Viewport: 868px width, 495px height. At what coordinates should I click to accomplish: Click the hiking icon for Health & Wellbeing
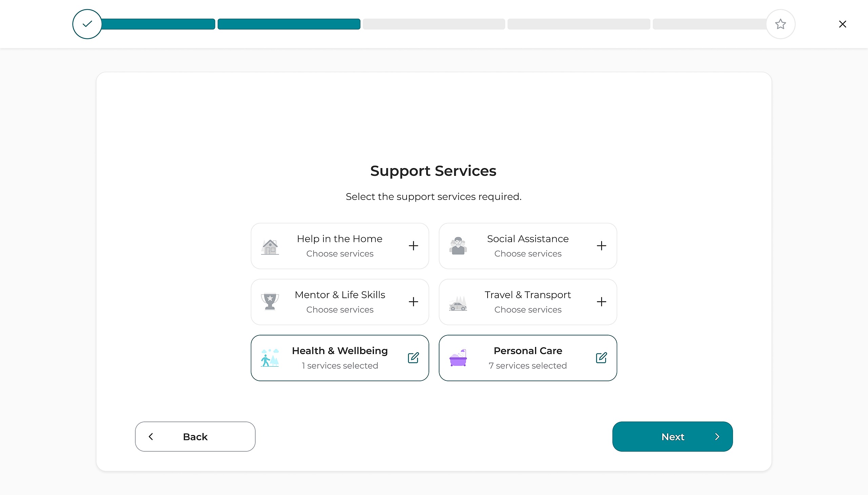point(270,358)
